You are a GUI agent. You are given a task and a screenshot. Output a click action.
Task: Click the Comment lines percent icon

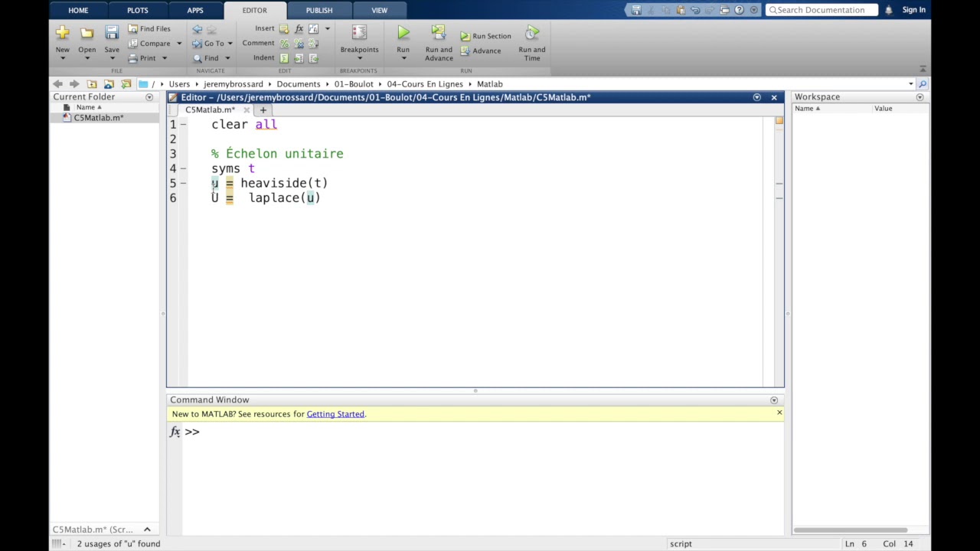284,44
